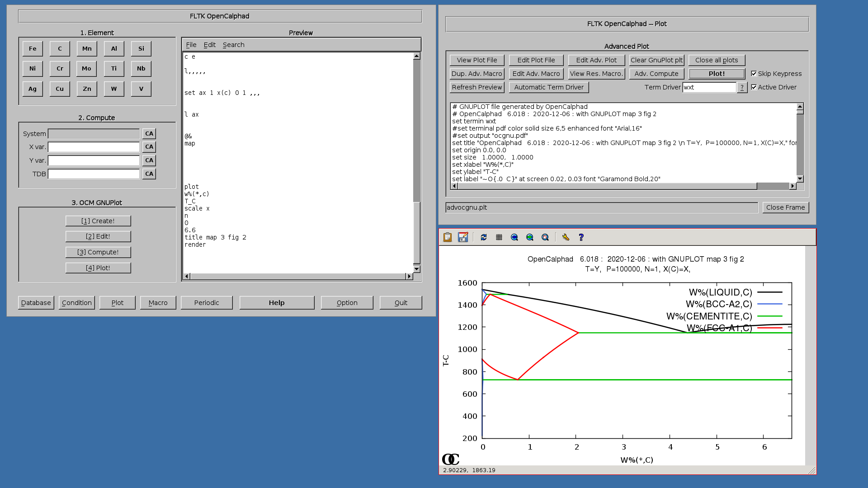Click the Term Driver question-mark button
The width and height of the screenshot is (868, 488).
tap(742, 87)
